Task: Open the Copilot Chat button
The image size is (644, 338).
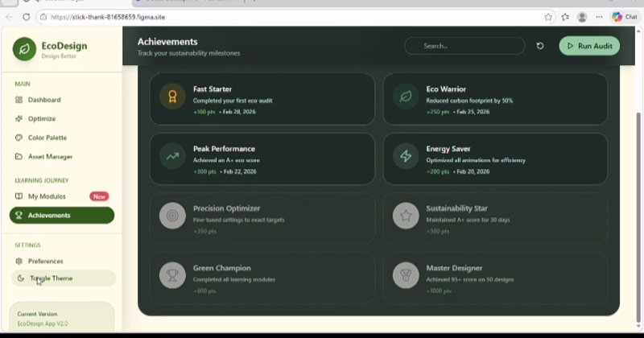Action: pos(625,17)
